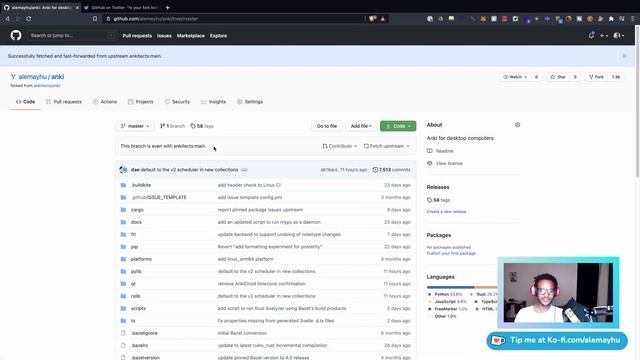Screen dimensions: 640x360
Task: Open the repository Settings tab
Action: click(250, 102)
